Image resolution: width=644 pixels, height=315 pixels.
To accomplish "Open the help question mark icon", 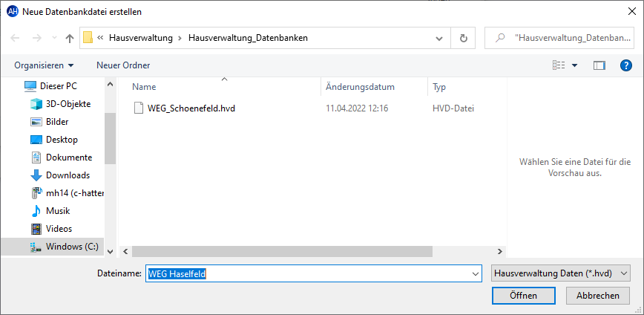I will pos(625,65).
